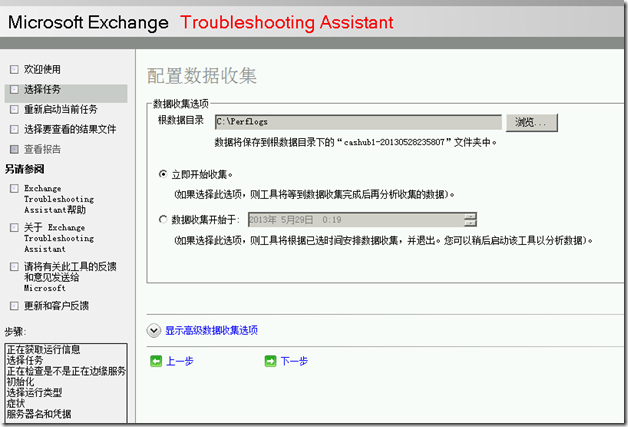Open 关于 Exchange Troubleshooting Assistant link
Screen dimensions: 628x427
(x=59, y=238)
